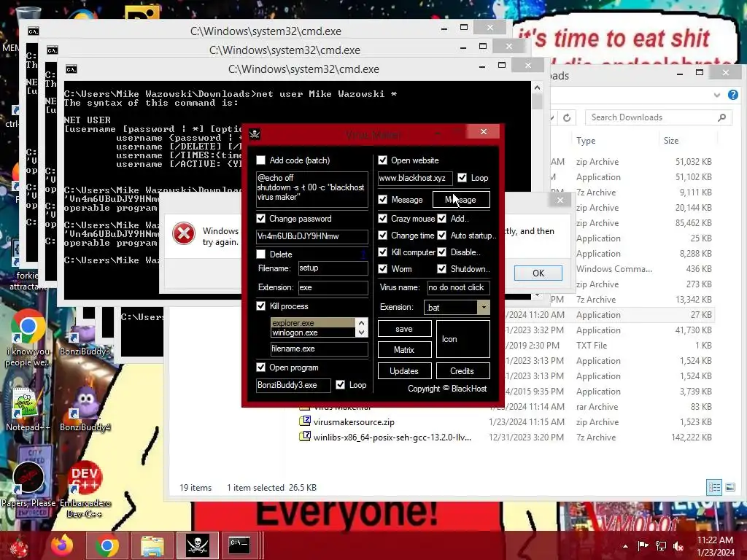Image resolution: width=747 pixels, height=560 pixels.
Task: Click the Start button ornament on taskbar
Action: pos(19,547)
